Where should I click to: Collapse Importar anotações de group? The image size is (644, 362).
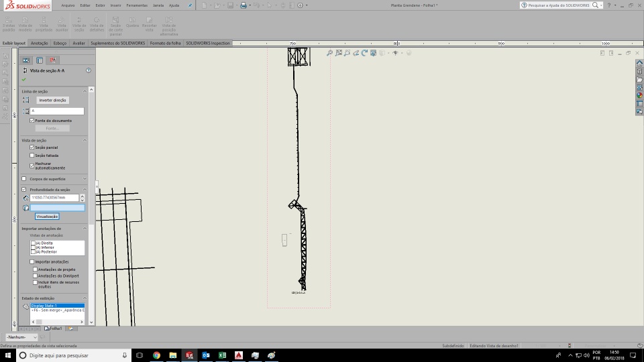coord(85,229)
